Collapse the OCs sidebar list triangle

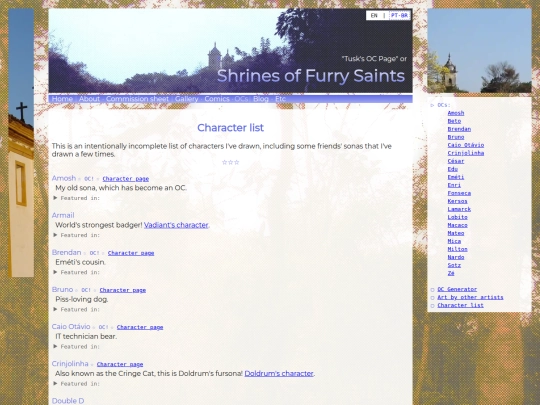(433, 105)
